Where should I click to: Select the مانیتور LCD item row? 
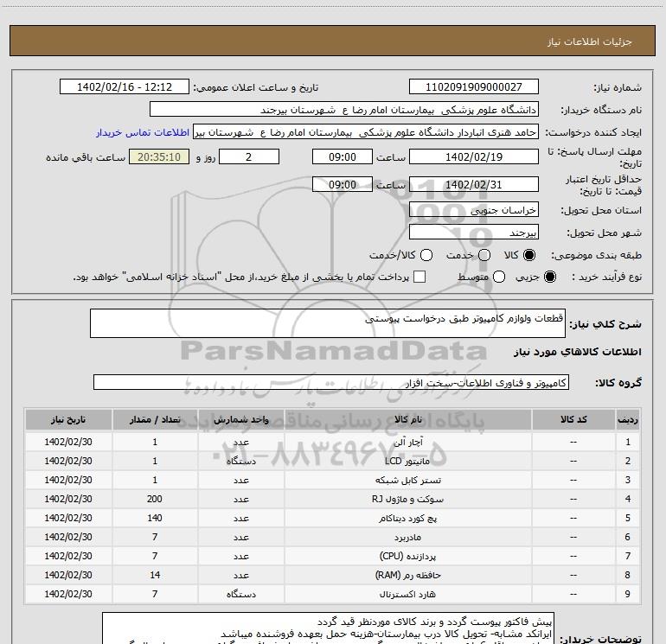(x=333, y=461)
